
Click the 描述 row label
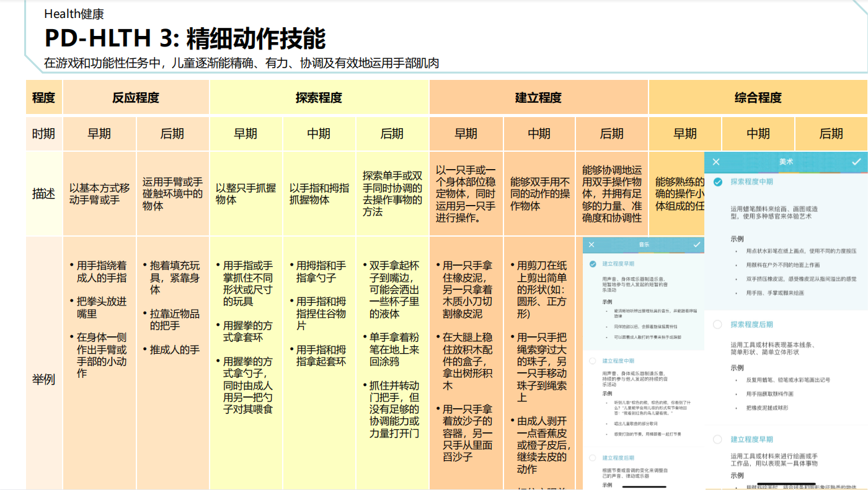pos(44,193)
